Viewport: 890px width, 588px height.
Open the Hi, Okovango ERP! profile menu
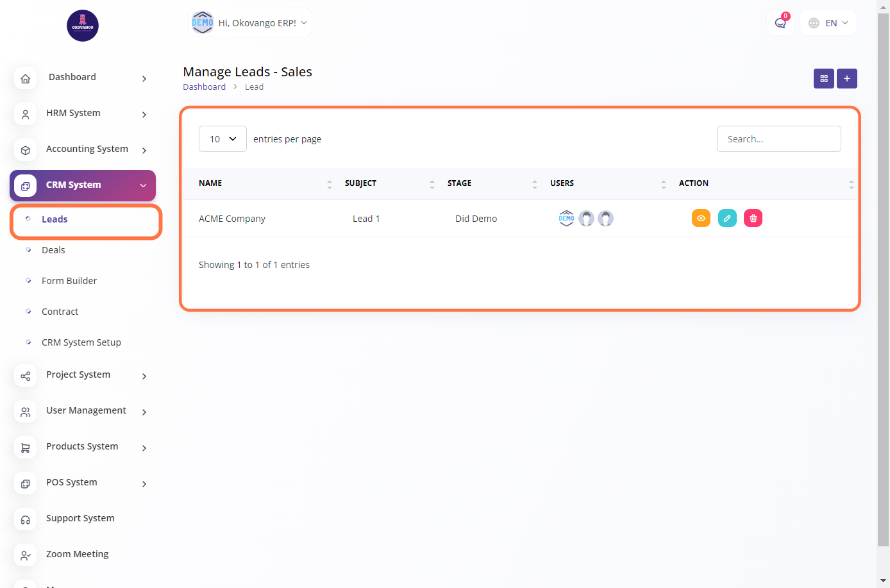point(250,23)
